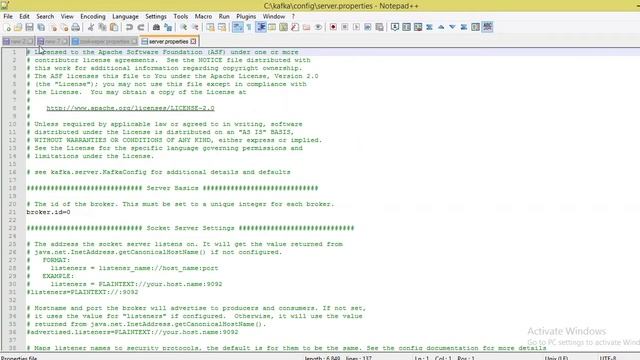Click the up triangle toolbar icon
The height and width of the screenshot is (360, 640).
441,27
